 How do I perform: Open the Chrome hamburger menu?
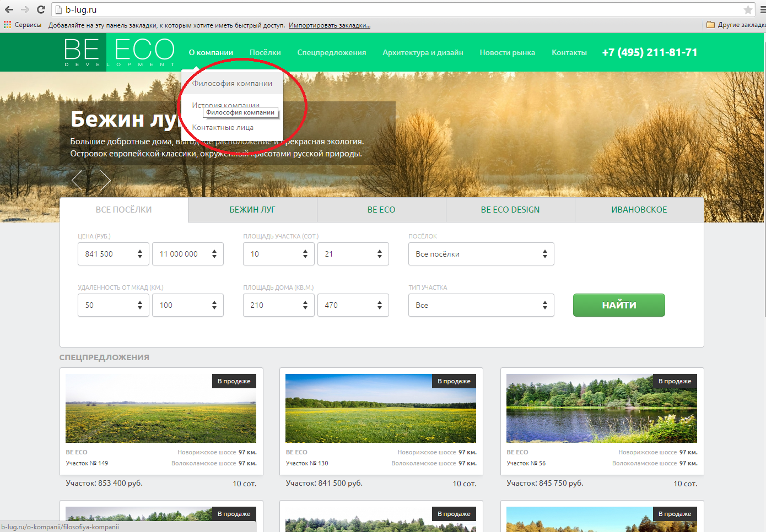pyautogui.click(x=762, y=9)
